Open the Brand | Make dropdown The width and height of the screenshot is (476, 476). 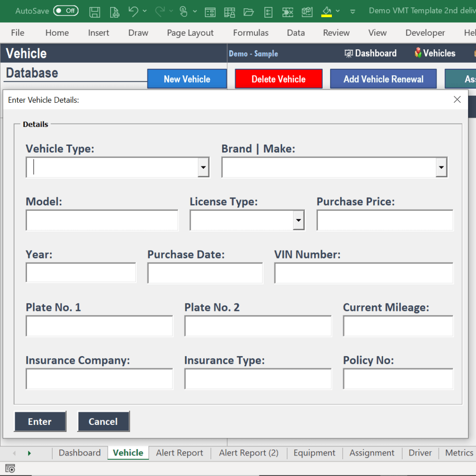pyautogui.click(x=441, y=167)
